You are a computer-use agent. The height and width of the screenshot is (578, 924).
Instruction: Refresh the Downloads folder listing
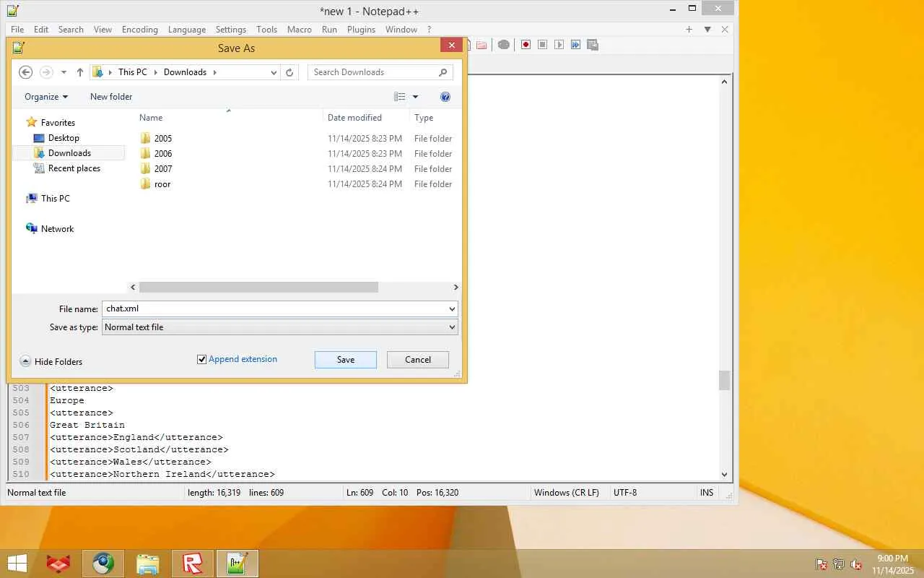pos(289,72)
